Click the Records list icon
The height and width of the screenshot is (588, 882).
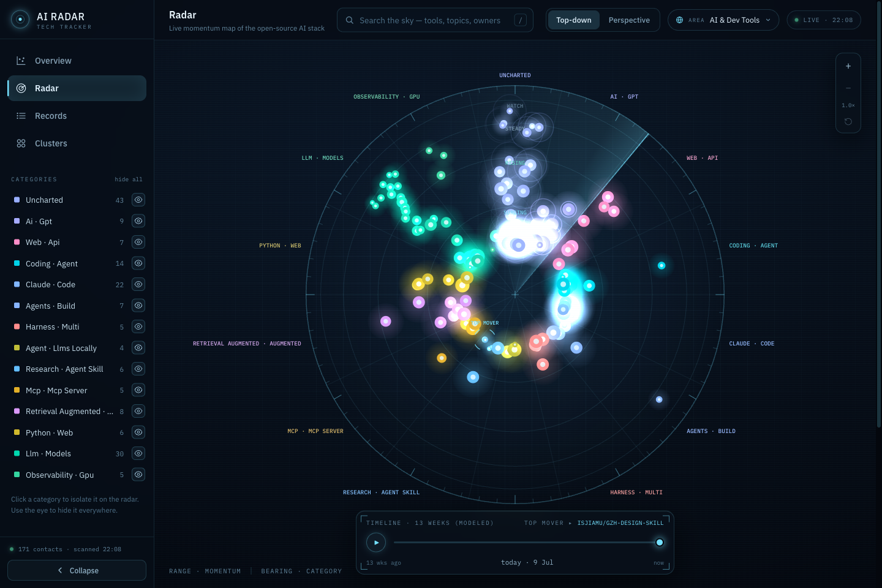tap(21, 116)
